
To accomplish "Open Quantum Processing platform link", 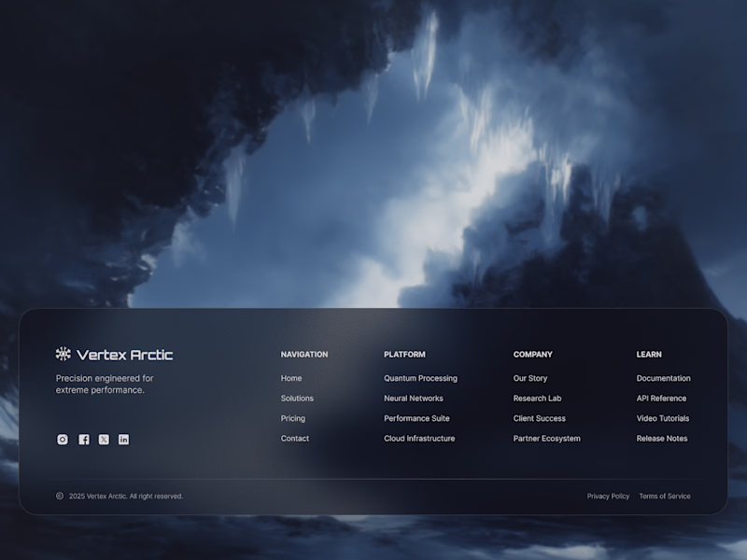I will click(x=420, y=378).
